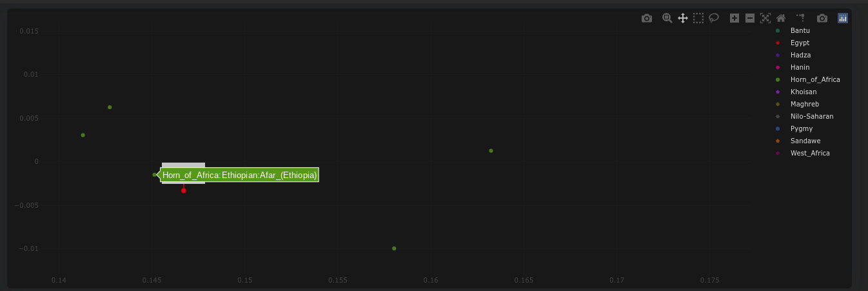Click the 0.145 x-axis tick label
Screen dimensions: 868x291
click(152, 280)
